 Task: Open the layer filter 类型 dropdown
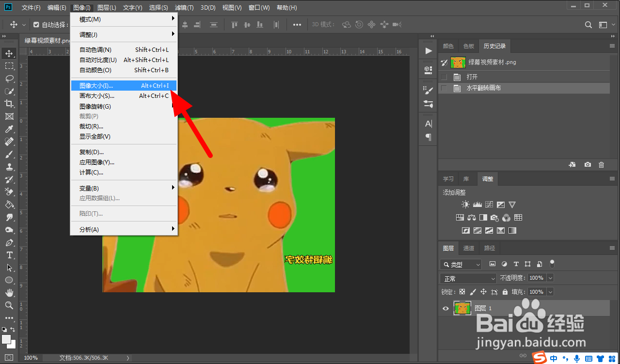[461, 264]
